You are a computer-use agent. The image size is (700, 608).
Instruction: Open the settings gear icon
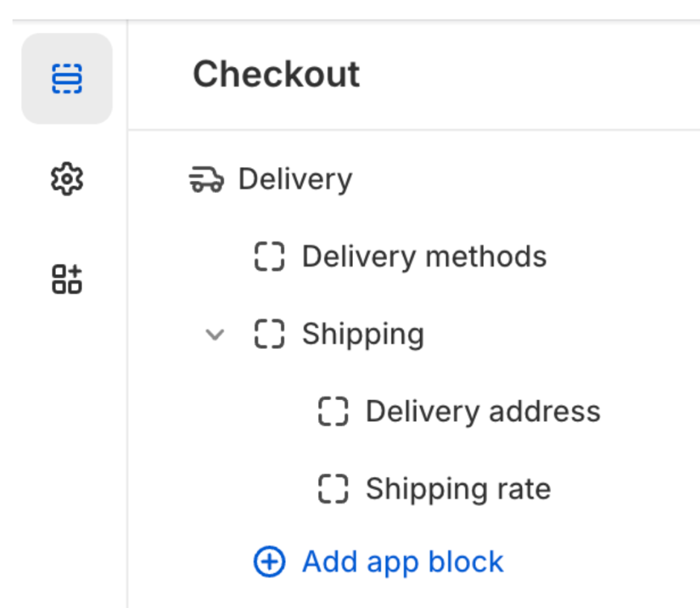pos(67,180)
